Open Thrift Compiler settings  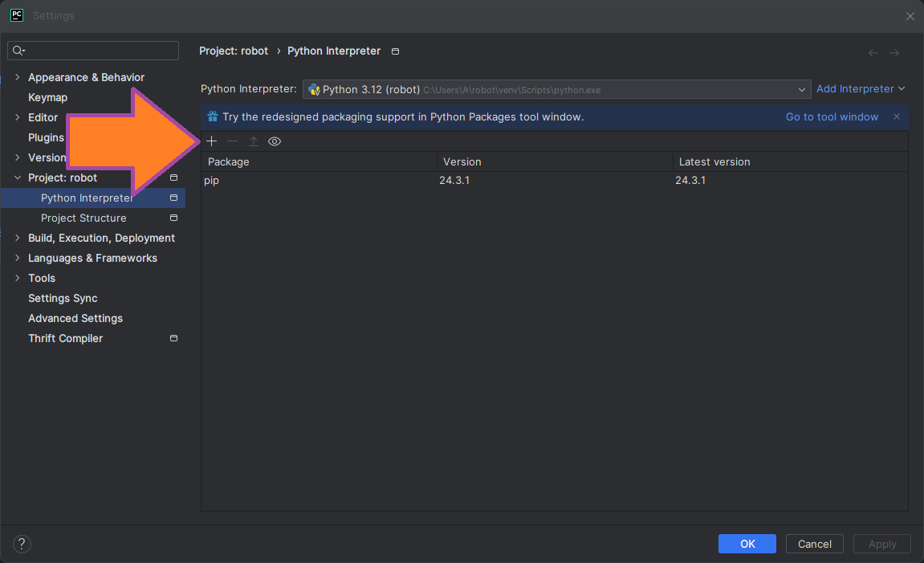pyautogui.click(x=65, y=338)
